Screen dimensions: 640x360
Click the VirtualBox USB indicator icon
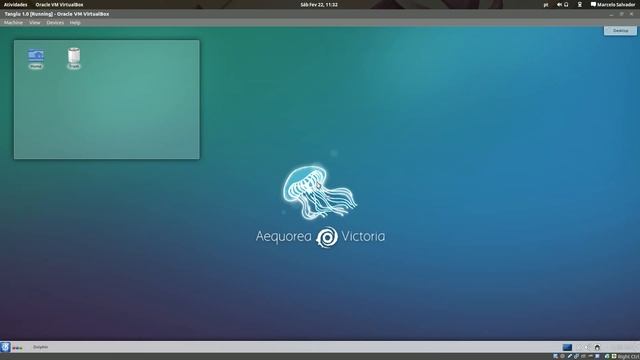[x=570, y=356]
